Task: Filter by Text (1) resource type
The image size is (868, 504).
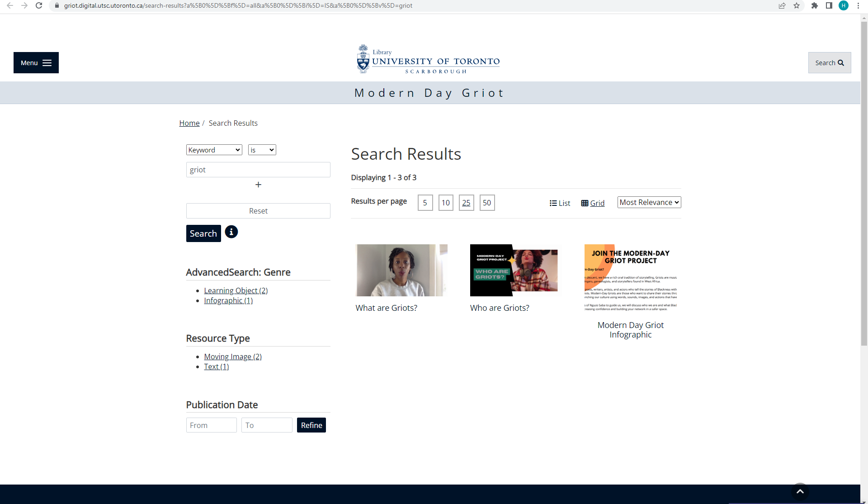Action: 217,366
